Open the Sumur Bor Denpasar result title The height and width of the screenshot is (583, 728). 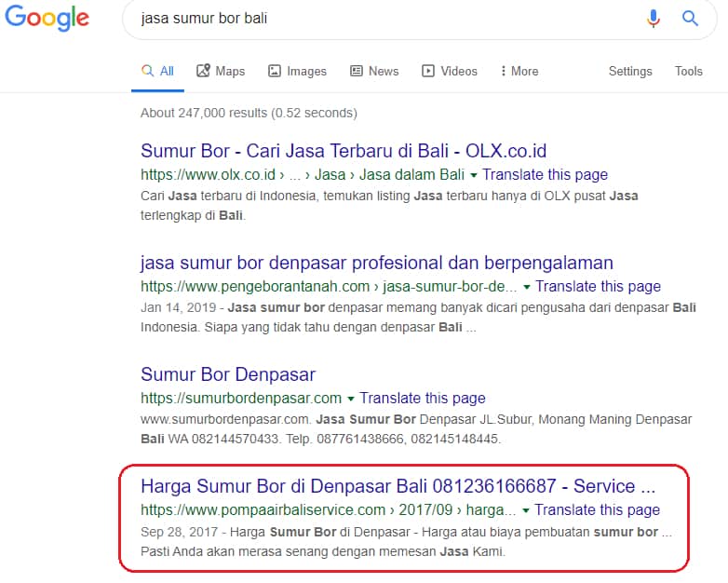228,374
